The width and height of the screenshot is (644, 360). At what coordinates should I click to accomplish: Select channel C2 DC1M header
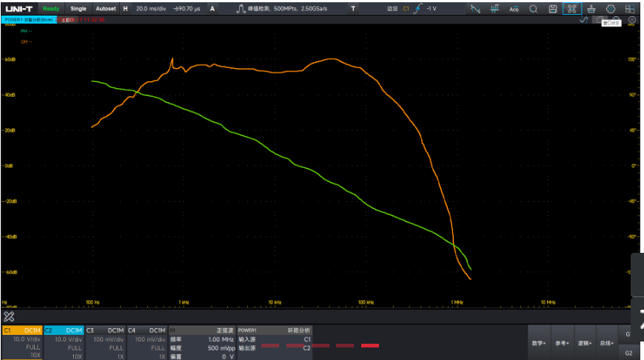[x=64, y=330]
